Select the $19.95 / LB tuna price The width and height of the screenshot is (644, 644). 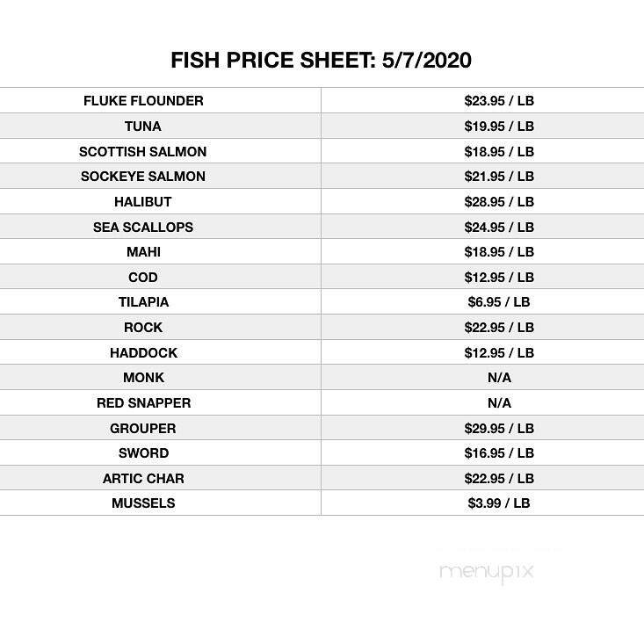(499, 127)
